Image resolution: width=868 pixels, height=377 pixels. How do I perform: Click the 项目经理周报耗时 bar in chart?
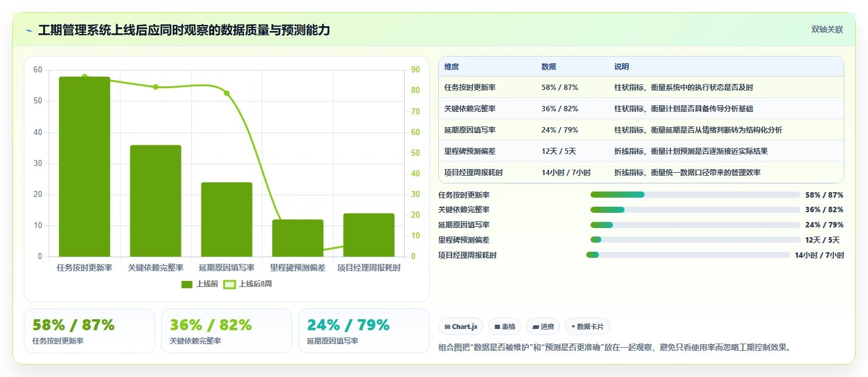(369, 235)
